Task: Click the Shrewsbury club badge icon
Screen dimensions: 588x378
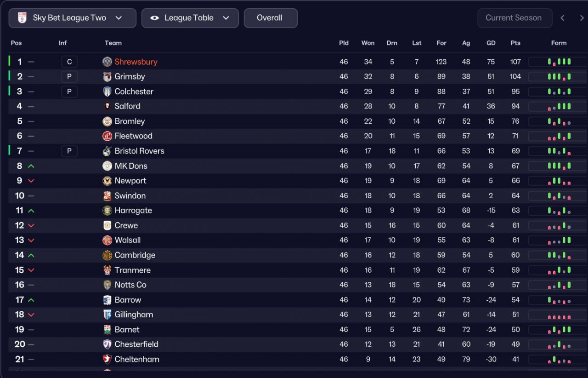Action: point(107,62)
